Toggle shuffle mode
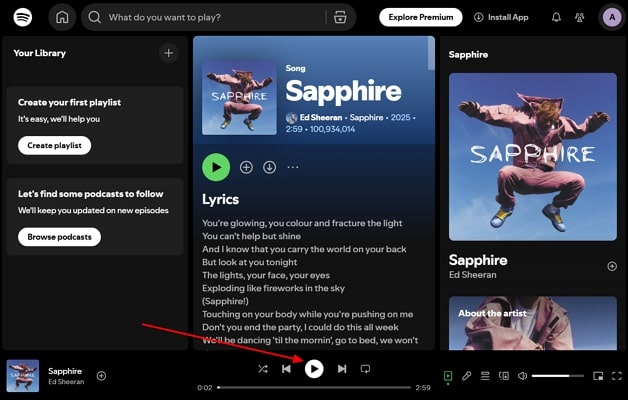 coord(263,369)
